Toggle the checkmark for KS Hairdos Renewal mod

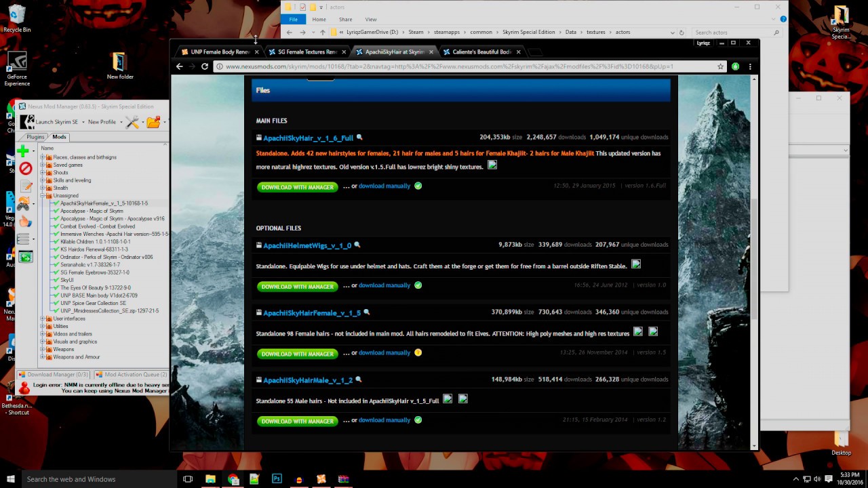pos(57,249)
